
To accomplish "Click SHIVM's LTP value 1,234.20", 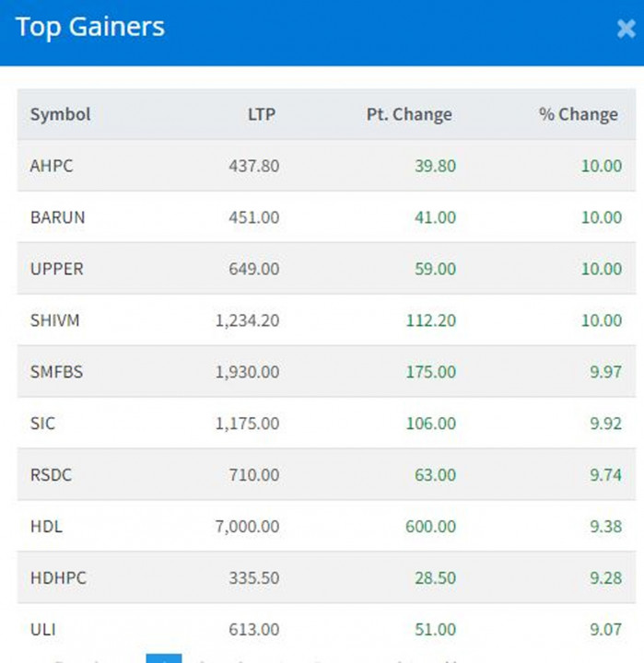I will pyautogui.click(x=244, y=320).
